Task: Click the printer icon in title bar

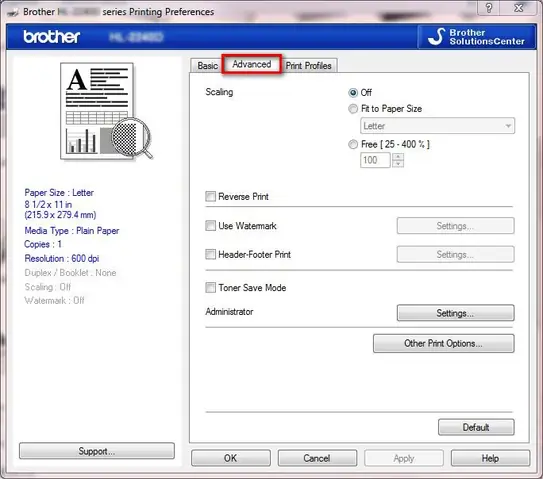Action: pyautogui.click(x=13, y=12)
